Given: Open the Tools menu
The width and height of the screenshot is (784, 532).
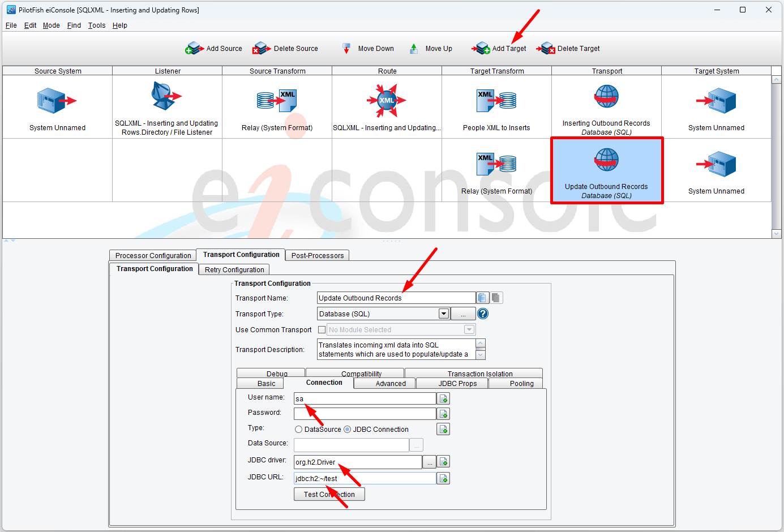Looking at the screenshot, I should [x=96, y=25].
